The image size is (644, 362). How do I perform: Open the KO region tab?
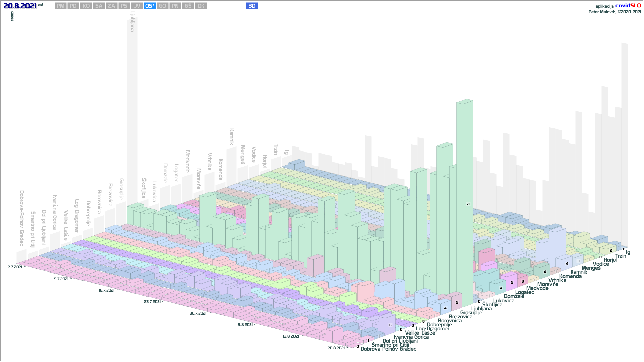[86, 6]
